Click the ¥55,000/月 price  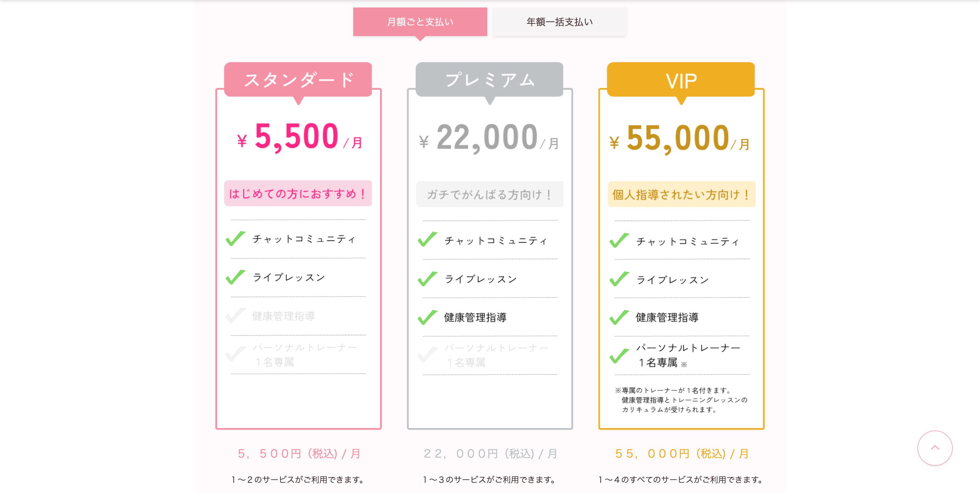coord(680,138)
